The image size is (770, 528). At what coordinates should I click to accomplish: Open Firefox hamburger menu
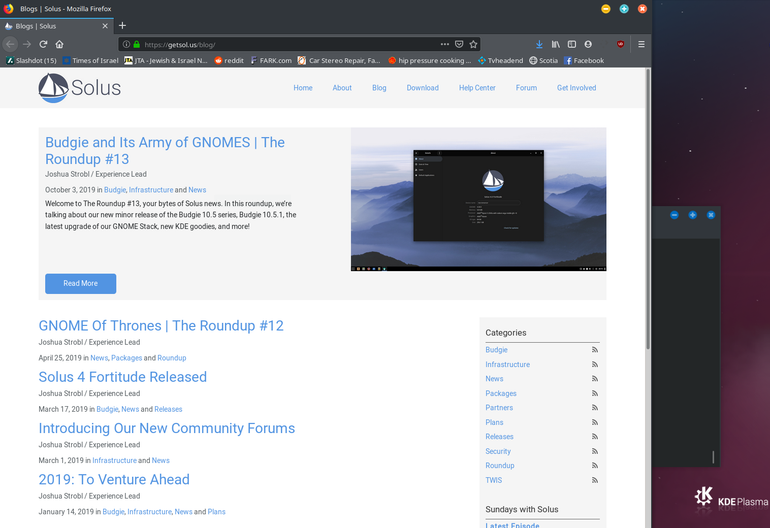(x=641, y=44)
